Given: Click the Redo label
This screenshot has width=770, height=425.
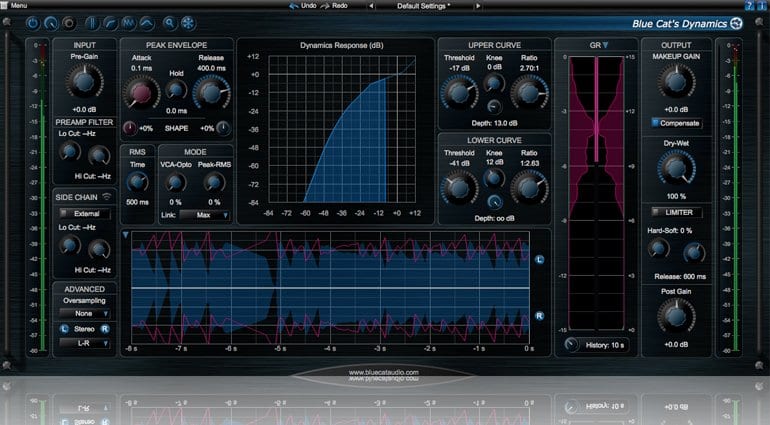Looking at the screenshot, I should 340,6.
